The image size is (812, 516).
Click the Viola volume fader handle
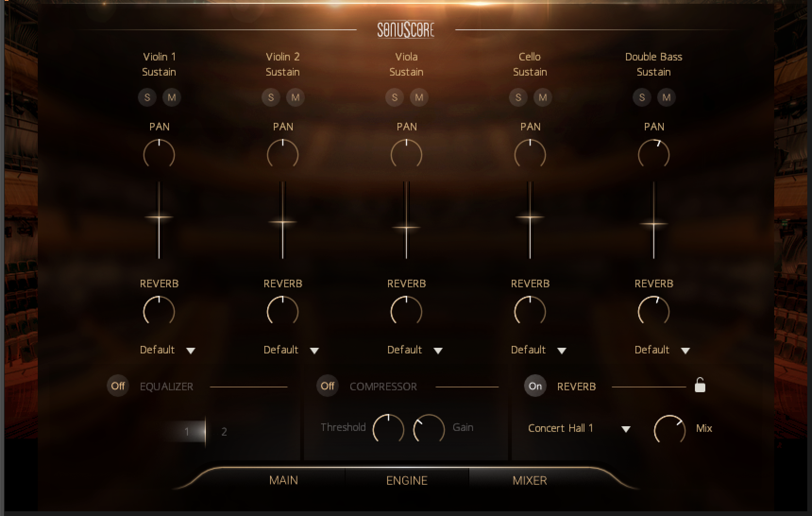[406, 228]
